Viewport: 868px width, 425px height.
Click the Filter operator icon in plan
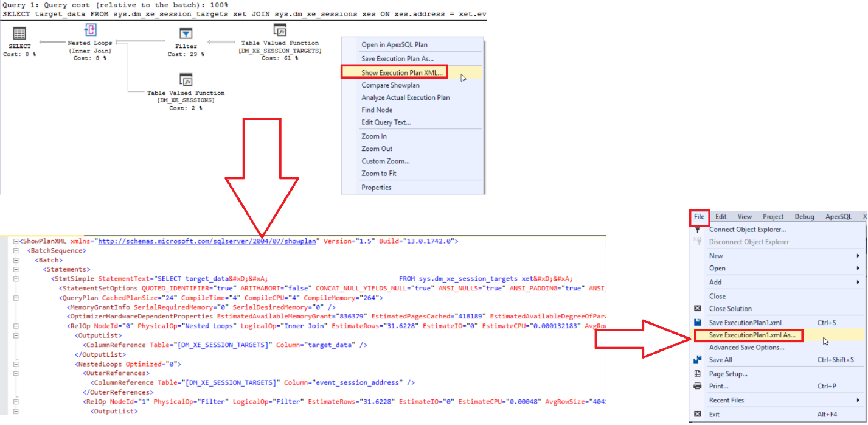[x=186, y=33]
